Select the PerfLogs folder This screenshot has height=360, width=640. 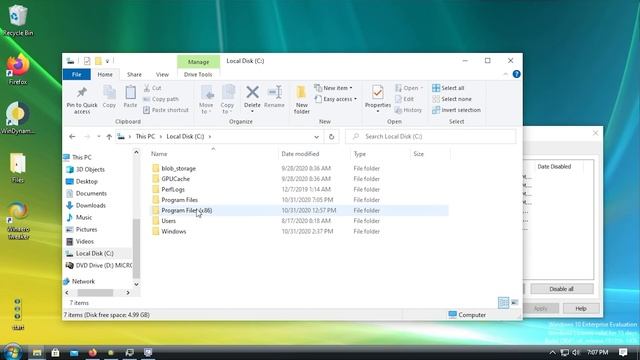[173, 189]
